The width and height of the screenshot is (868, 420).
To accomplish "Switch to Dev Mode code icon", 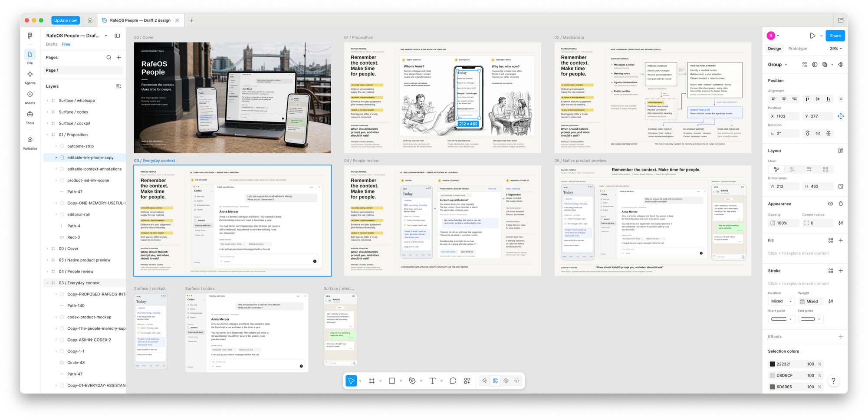I will coord(517,381).
